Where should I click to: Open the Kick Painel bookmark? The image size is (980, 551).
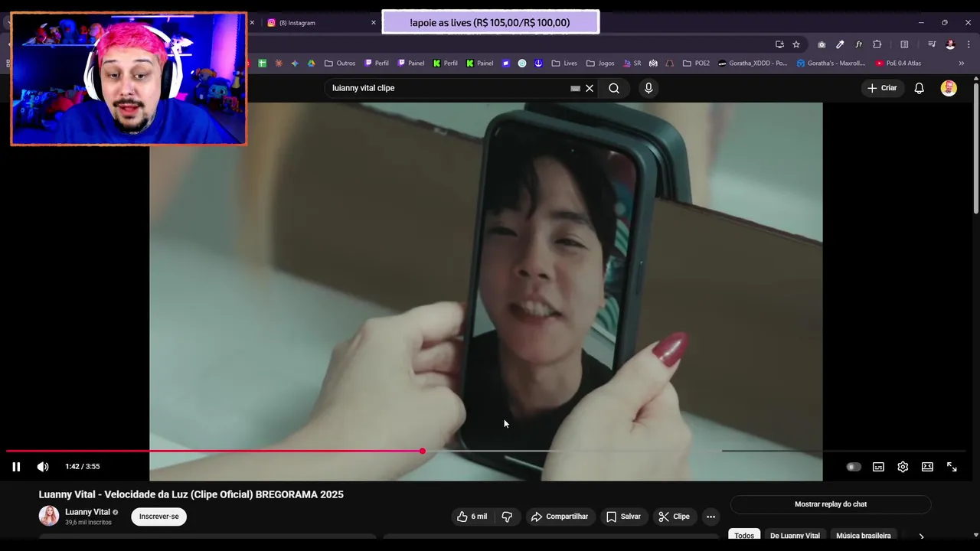pos(480,64)
